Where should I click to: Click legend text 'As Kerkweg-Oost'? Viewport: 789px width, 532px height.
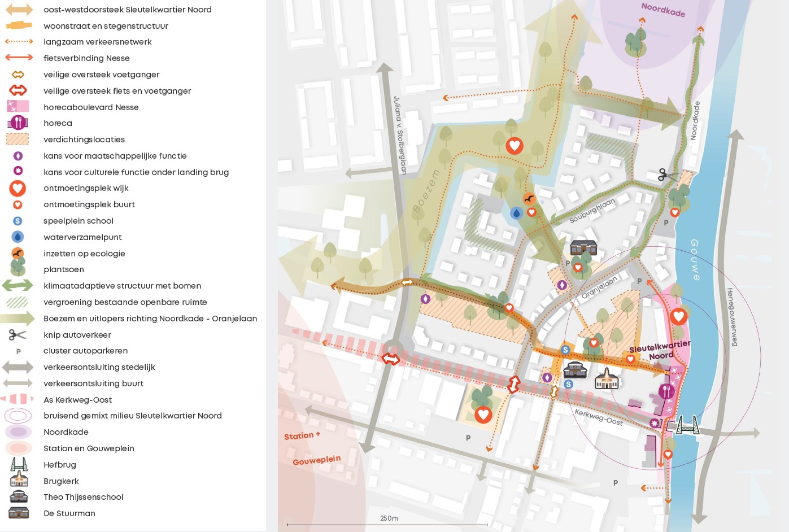coord(78,400)
